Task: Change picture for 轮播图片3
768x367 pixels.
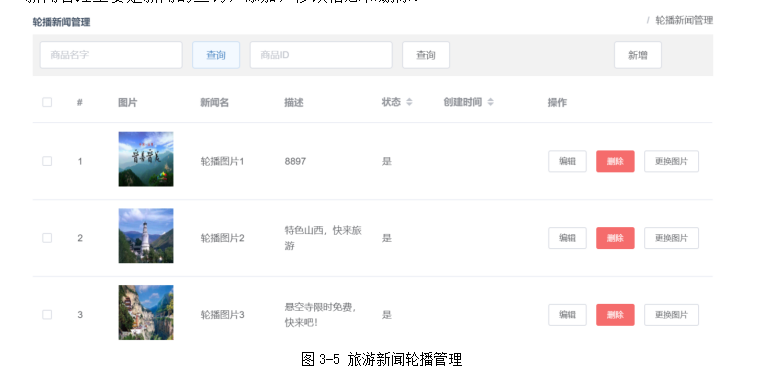Action: [671, 315]
